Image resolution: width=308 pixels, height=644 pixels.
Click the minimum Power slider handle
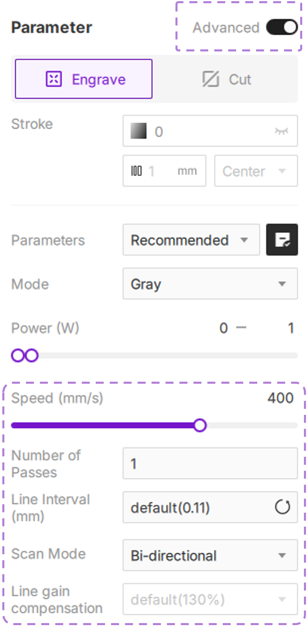(17, 356)
